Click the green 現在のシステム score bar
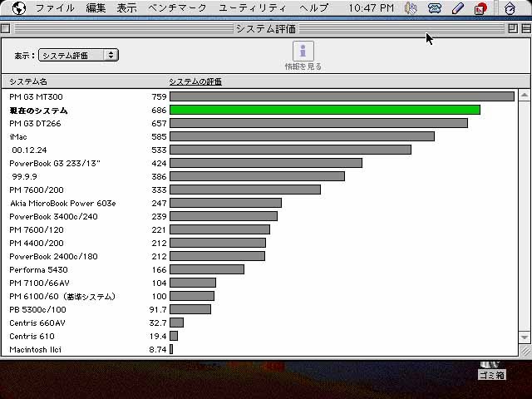The height and width of the screenshot is (399, 532). (x=325, y=110)
